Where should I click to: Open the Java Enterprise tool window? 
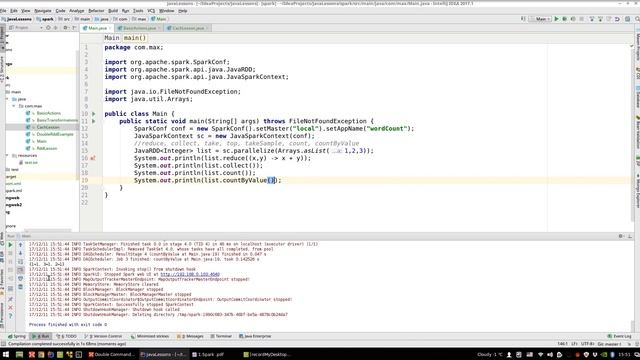point(255,336)
